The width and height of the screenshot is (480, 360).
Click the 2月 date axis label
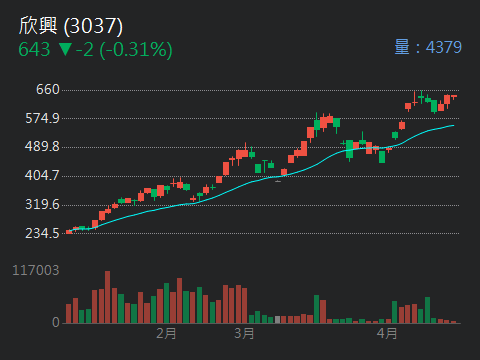pyautogui.click(x=166, y=333)
